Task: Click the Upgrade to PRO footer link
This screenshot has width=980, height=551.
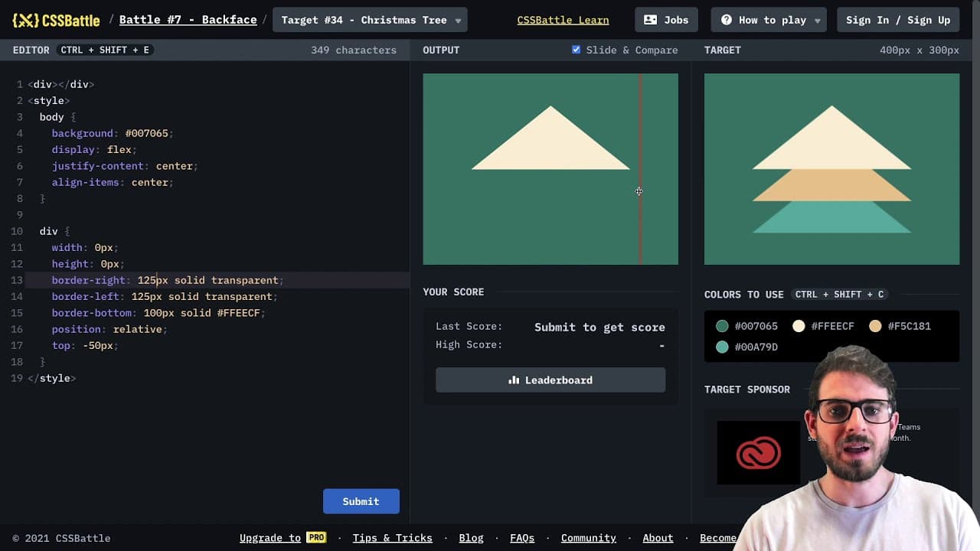Action: tap(283, 538)
